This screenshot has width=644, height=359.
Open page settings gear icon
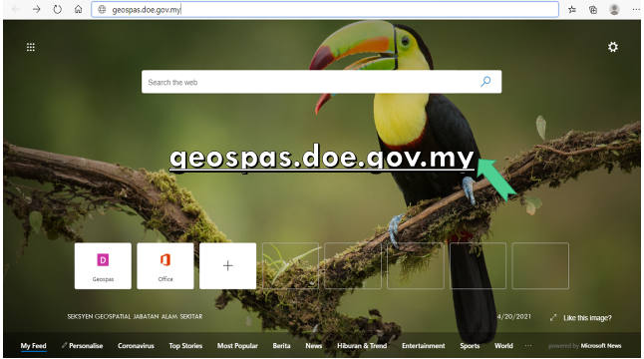[613, 47]
